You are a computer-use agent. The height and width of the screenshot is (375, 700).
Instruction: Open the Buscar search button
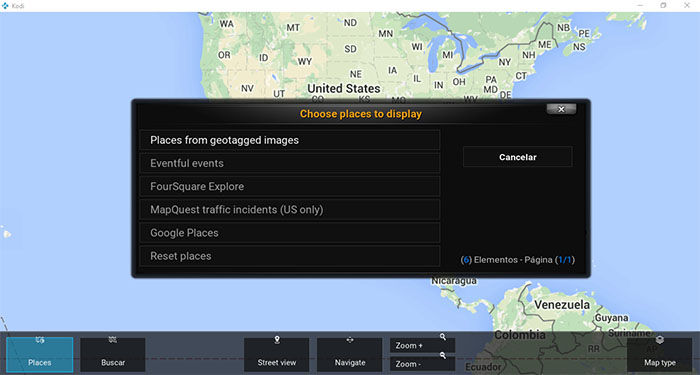(113, 354)
